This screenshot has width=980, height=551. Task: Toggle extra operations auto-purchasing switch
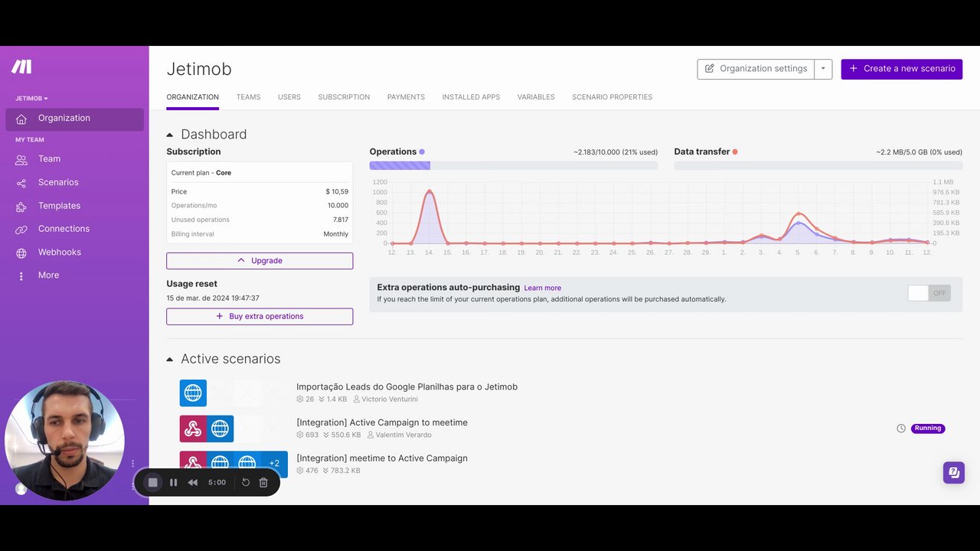pos(929,293)
